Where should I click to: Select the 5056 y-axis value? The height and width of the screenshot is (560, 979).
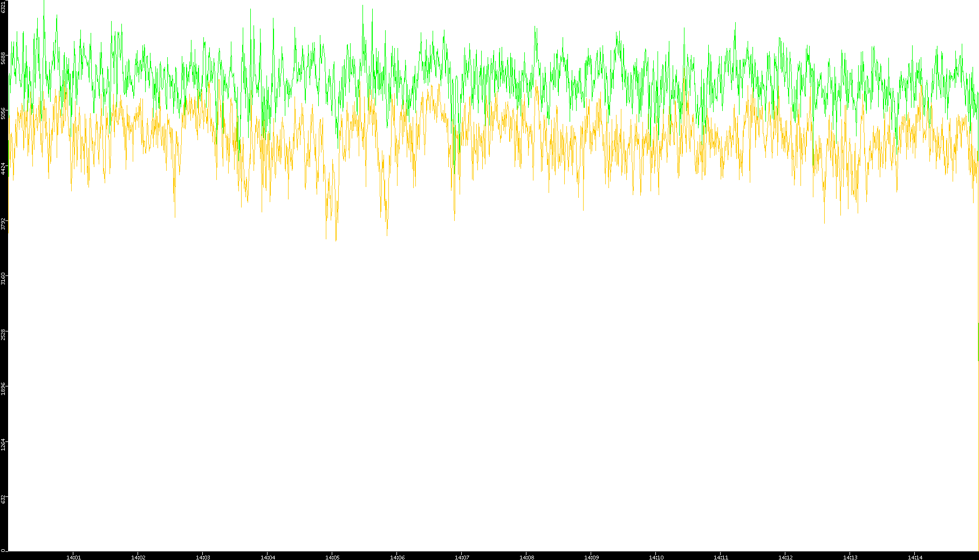(x=4, y=113)
